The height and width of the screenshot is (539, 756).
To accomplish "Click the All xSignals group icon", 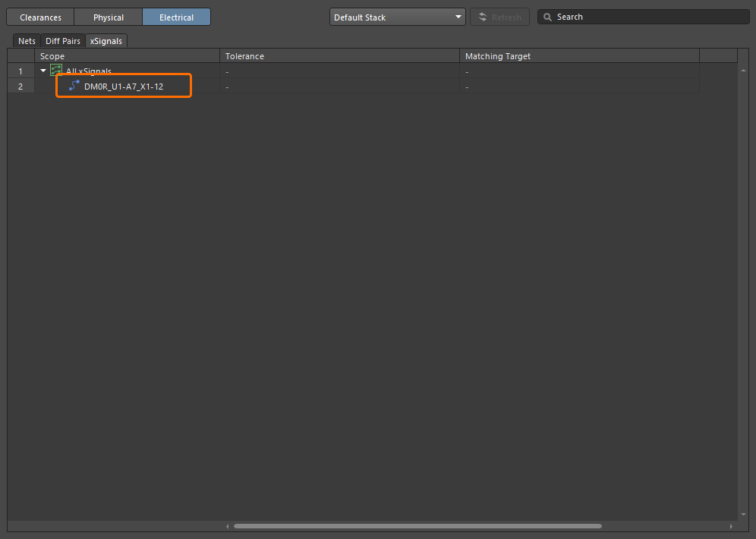I will 55,71.
